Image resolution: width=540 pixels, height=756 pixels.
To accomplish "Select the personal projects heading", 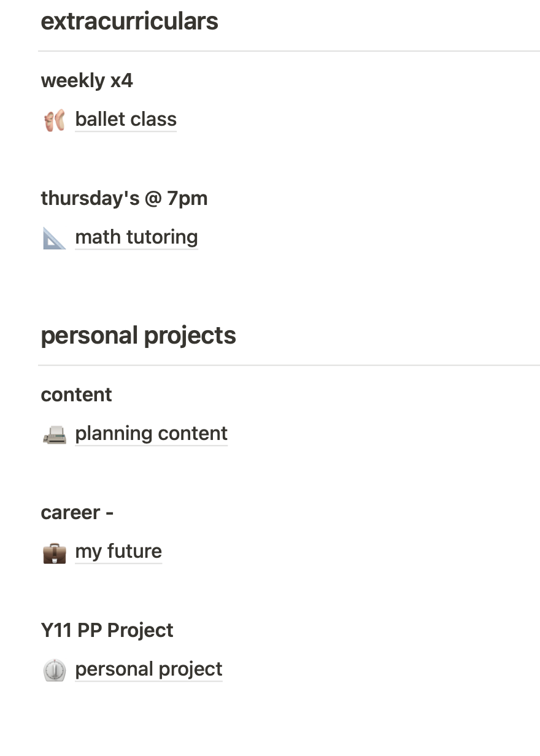I will click(138, 336).
